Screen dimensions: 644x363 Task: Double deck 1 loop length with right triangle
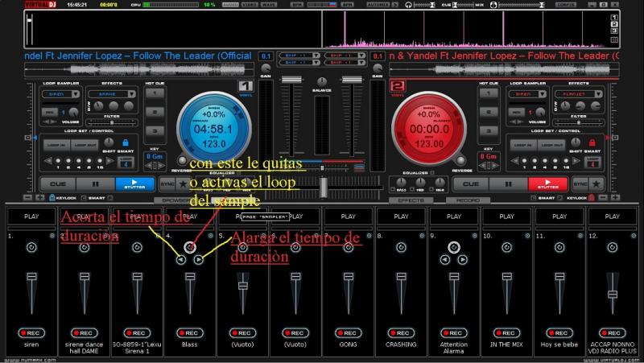tap(109, 161)
